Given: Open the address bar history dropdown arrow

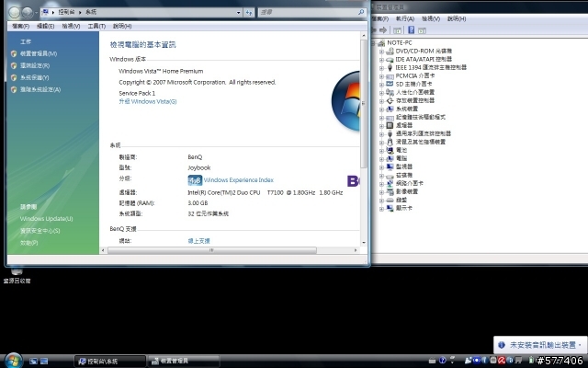Looking at the screenshot, I should [238, 12].
